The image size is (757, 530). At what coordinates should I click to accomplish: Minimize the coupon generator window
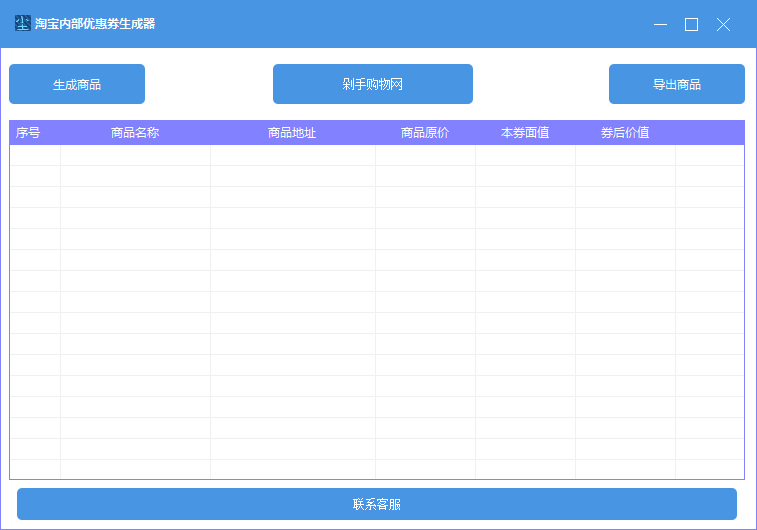tap(660, 24)
